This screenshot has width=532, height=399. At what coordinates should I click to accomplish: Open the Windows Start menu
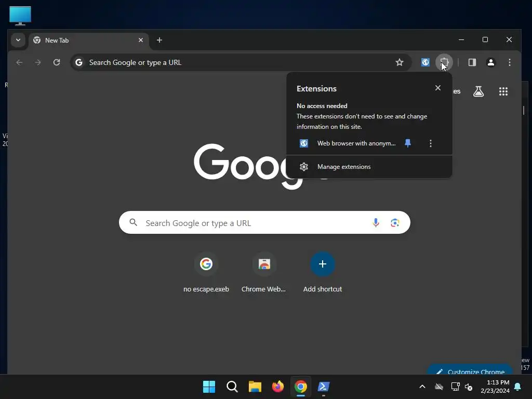(209, 387)
